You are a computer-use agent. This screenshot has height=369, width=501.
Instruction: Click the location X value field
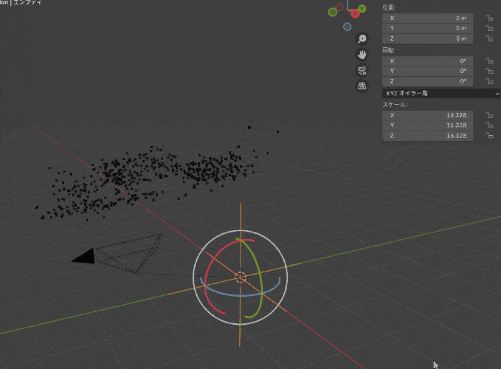pos(427,18)
